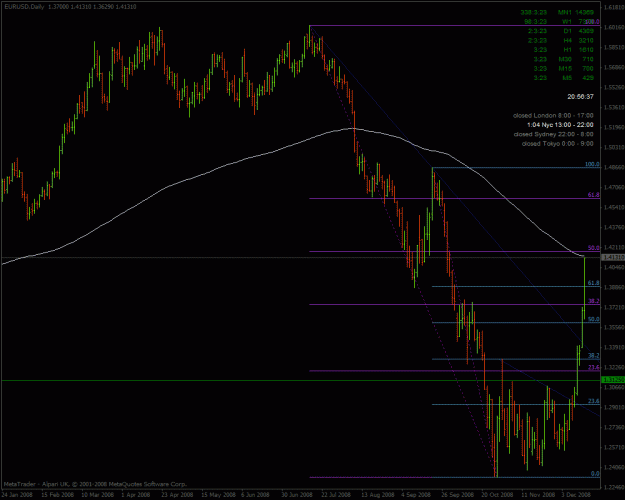This screenshot has height=500, width=625.
Task: Click the closed Tokyo 0:00 - 9:00 line
Action: tap(557, 144)
